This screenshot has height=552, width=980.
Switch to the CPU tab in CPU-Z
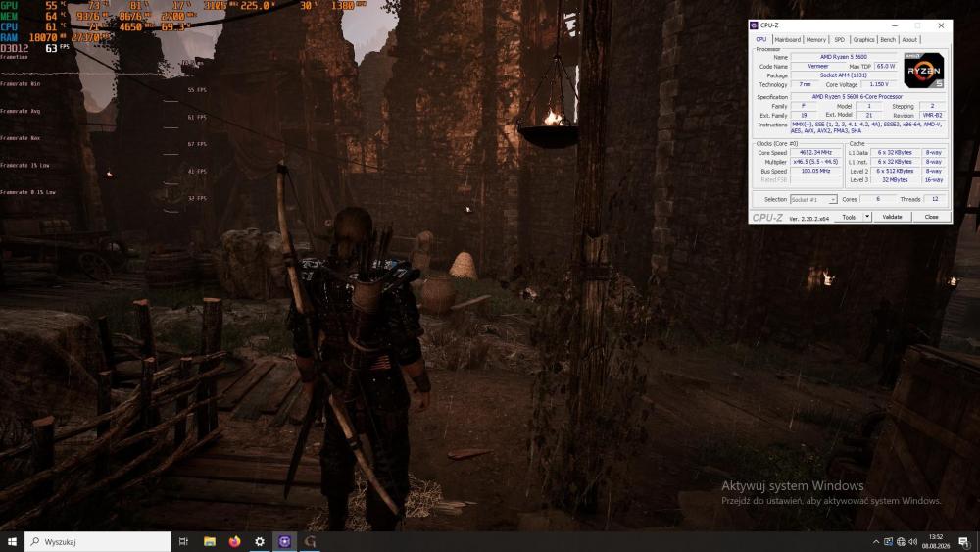click(x=760, y=39)
